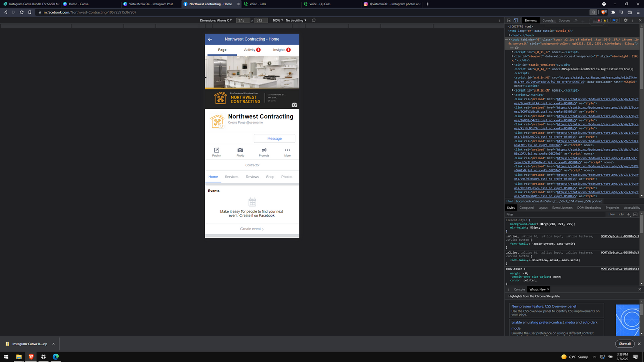This screenshot has height=362, width=644.
Task: Click the Create Page @username link
Action: pos(246,123)
